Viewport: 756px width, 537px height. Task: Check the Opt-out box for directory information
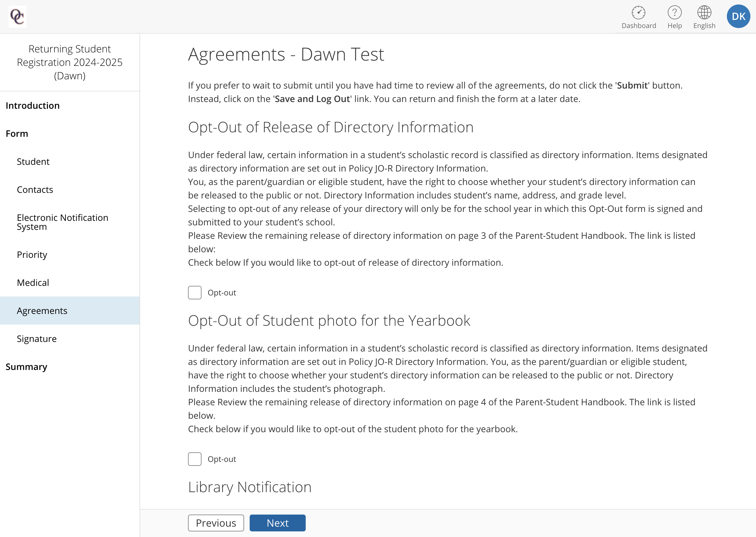point(195,293)
